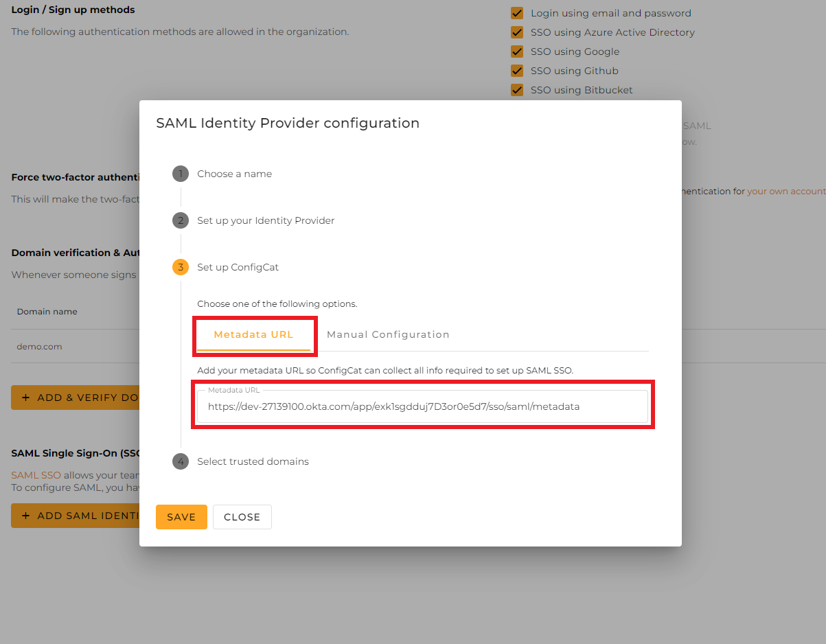Toggle SSO using Azure Active Directory checkbox
Image resolution: width=826 pixels, height=644 pixels.
tap(517, 32)
